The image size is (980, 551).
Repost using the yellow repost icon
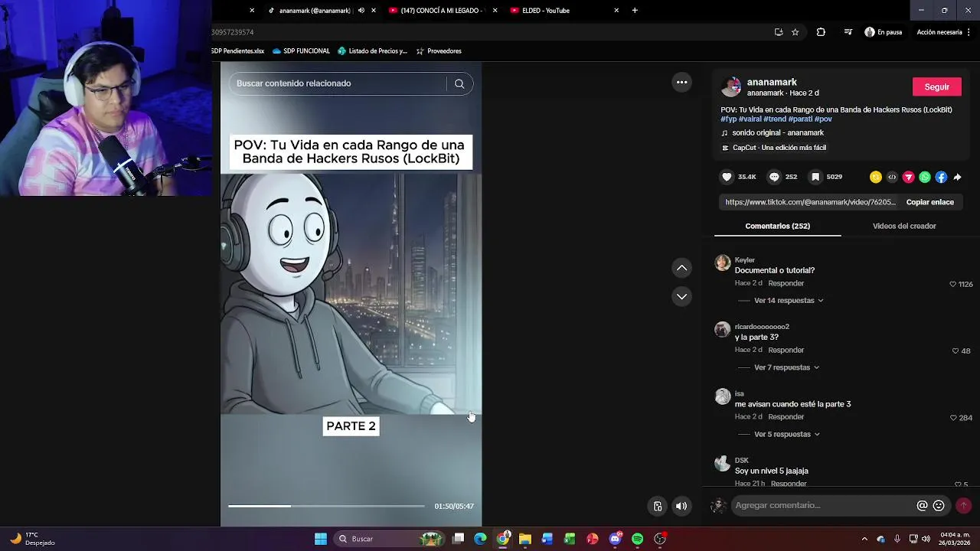click(x=876, y=177)
